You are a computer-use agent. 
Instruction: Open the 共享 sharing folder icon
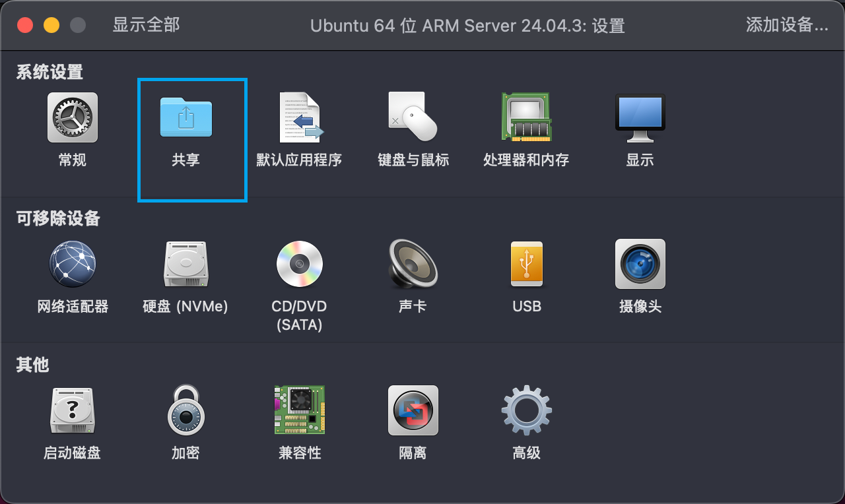tap(186, 117)
